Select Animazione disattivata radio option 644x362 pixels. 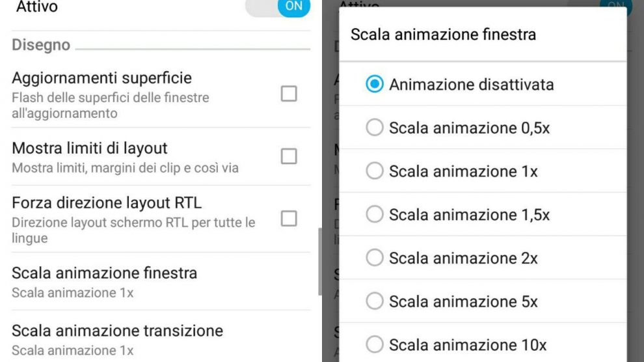coord(375,84)
